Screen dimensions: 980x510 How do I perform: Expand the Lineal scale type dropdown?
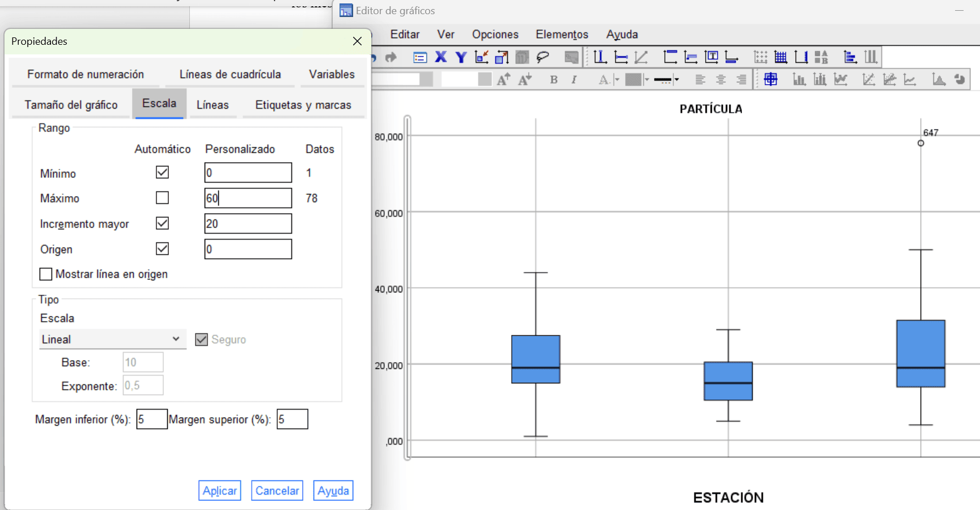[112, 339]
